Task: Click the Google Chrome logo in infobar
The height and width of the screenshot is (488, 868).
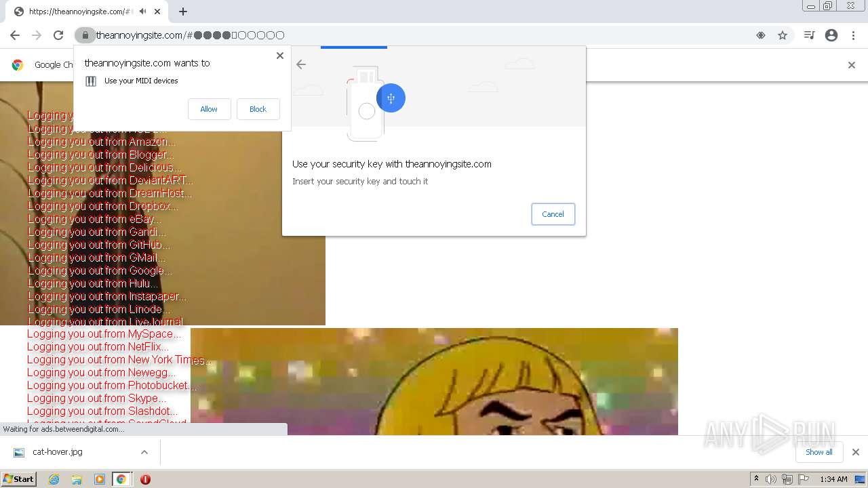Action: pos(18,65)
